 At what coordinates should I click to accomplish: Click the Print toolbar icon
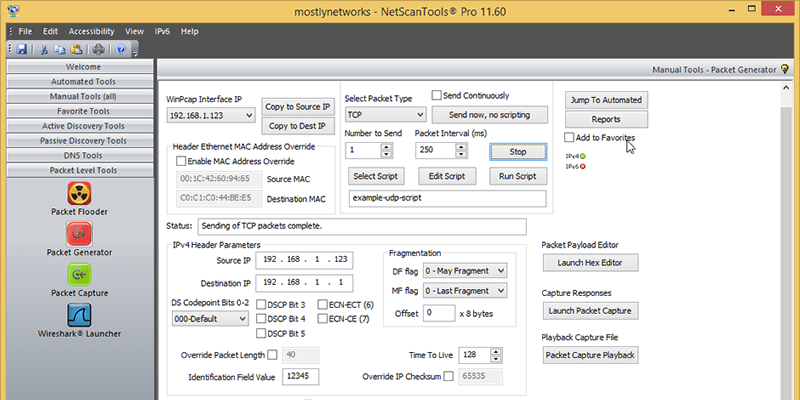99,48
